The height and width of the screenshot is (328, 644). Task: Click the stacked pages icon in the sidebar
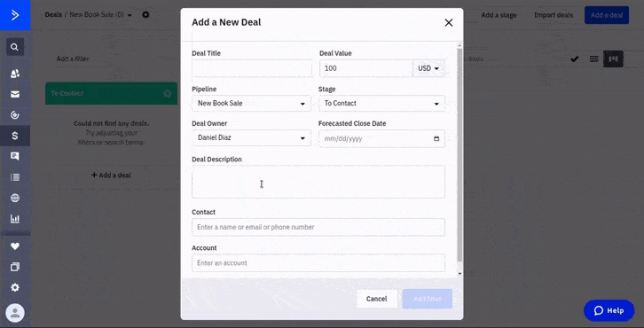click(15, 267)
